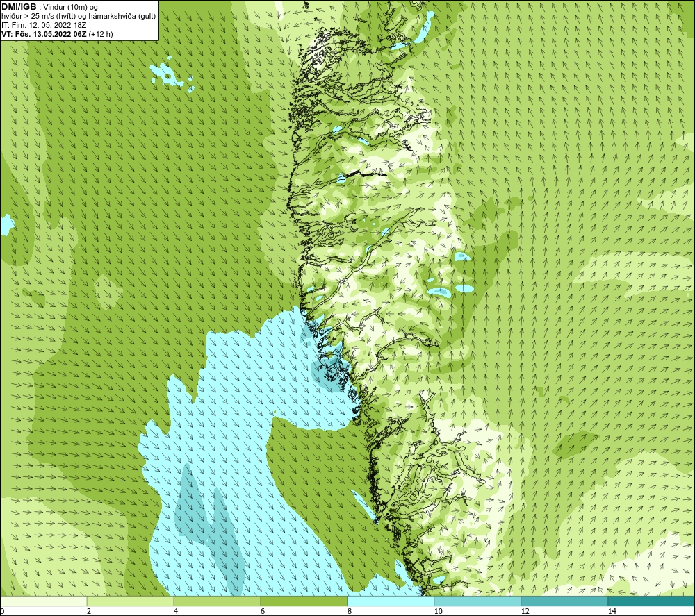Click the "4" label on the wind scale
Image resolution: width=695 pixels, height=616 pixels.
pos(176,612)
